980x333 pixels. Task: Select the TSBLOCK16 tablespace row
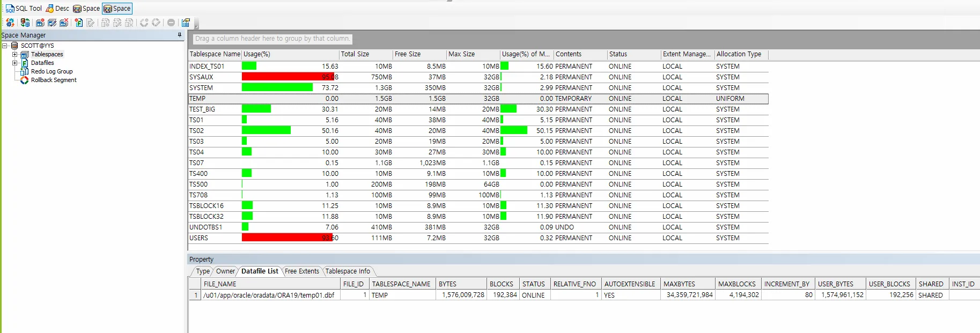tap(478, 206)
